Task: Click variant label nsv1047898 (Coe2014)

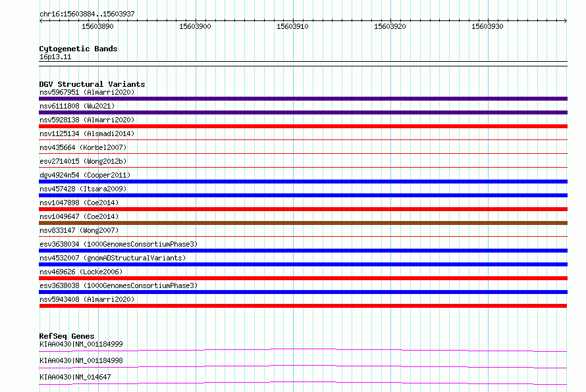Action: tap(79, 203)
